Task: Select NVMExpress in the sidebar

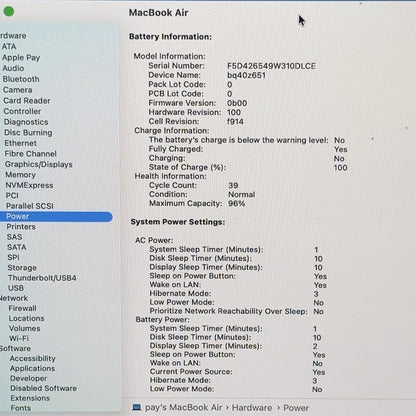Action: tap(29, 185)
